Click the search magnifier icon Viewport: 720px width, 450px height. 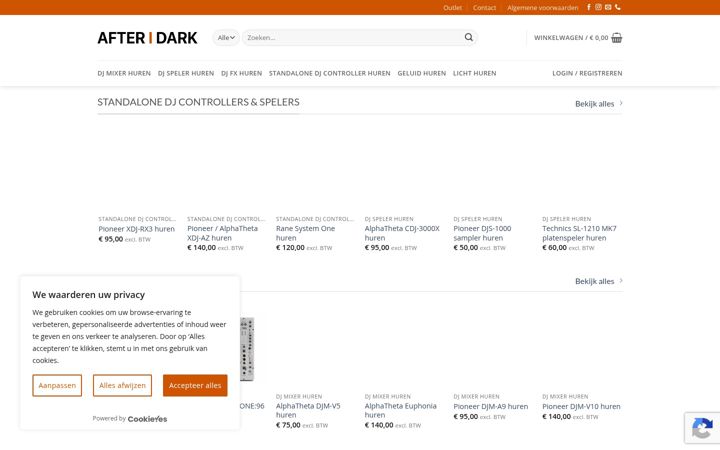click(468, 37)
